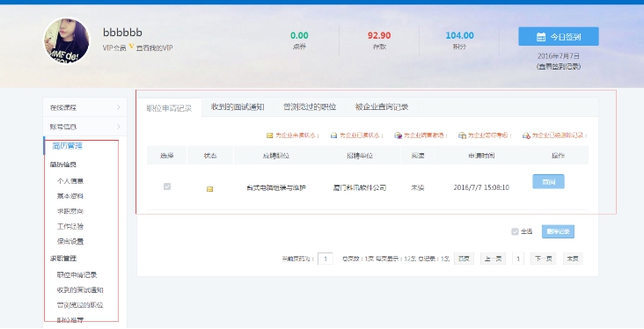
Task: Click the red 92.90 存款 value
Action: [x=379, y=36]
